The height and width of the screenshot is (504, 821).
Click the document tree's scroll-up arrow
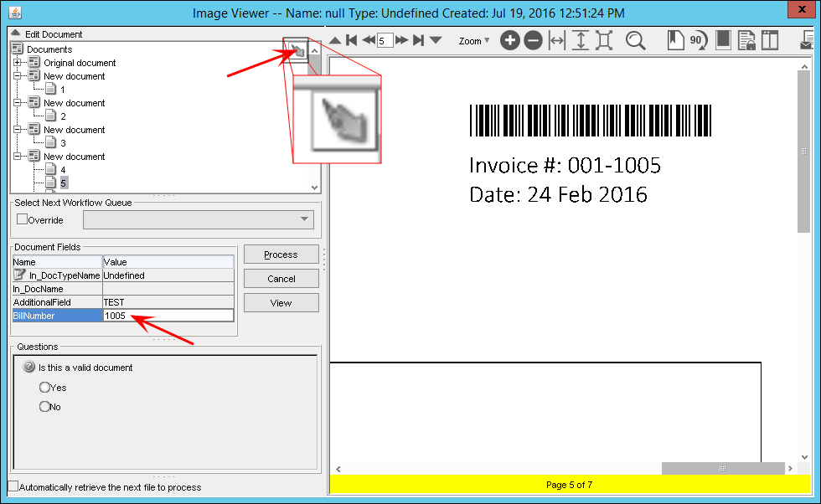pyautogui.click(x=314, y=50)
